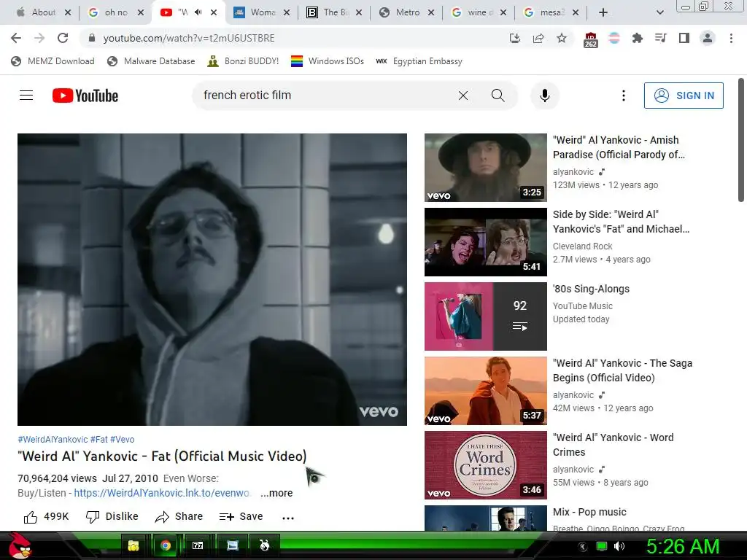Image resolution: width=747 pixels, height=560 pixels.
Task: Open Bonzi BUDDY! bookmark
Action: (243, 61)
